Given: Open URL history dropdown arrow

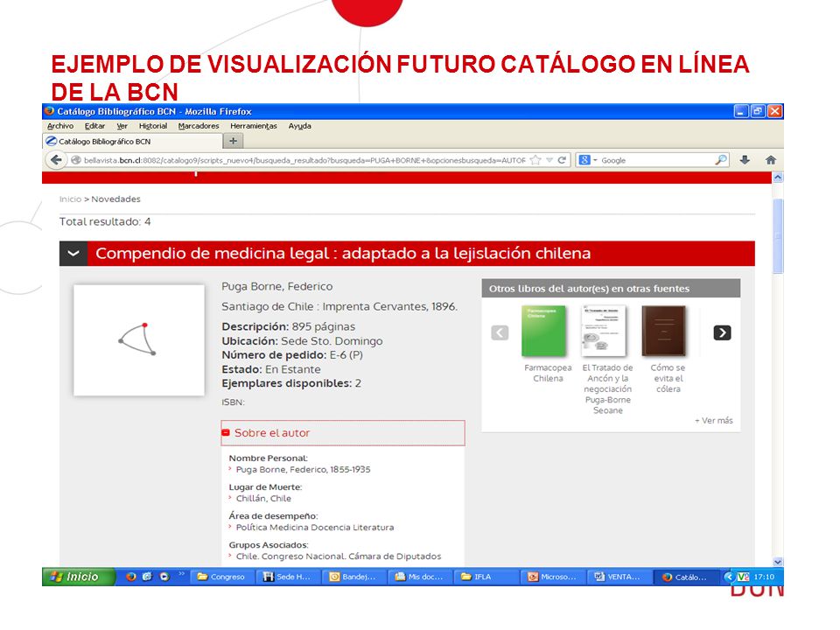Looking at the screenshot, I should (x=549, y=160).
